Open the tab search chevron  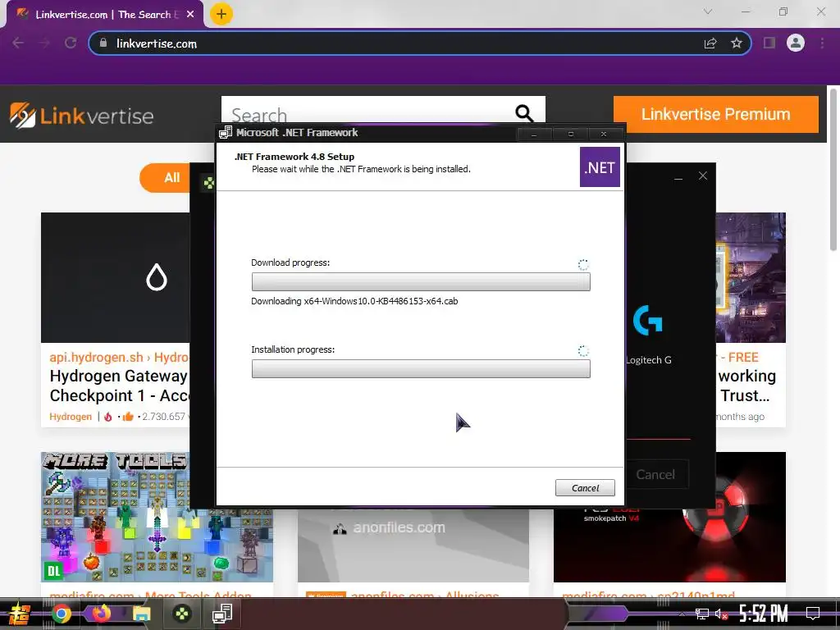(708, 11)
